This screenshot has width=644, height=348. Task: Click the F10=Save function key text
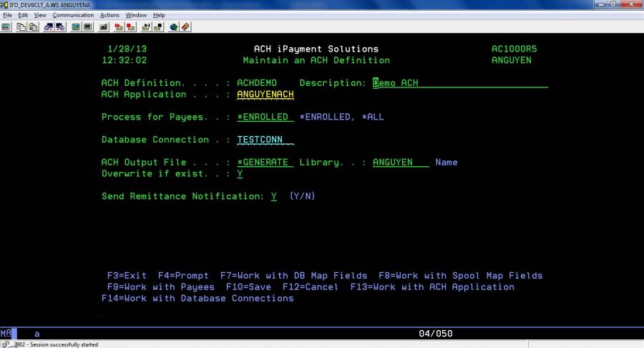(246, 287)
